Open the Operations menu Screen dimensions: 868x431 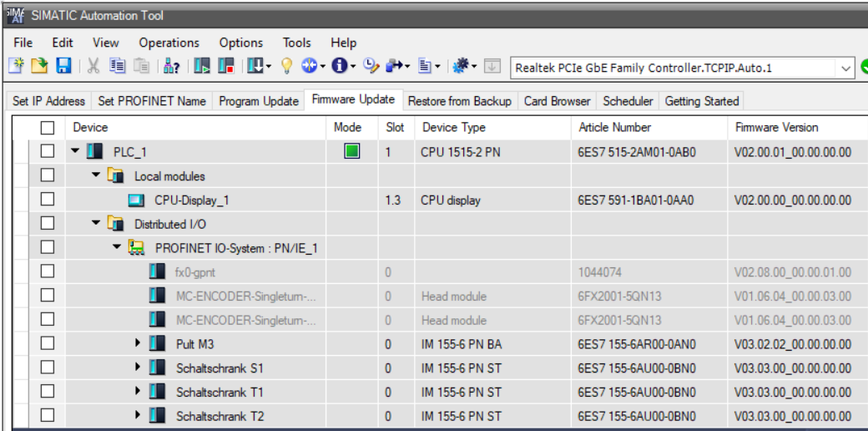[169, 43]
